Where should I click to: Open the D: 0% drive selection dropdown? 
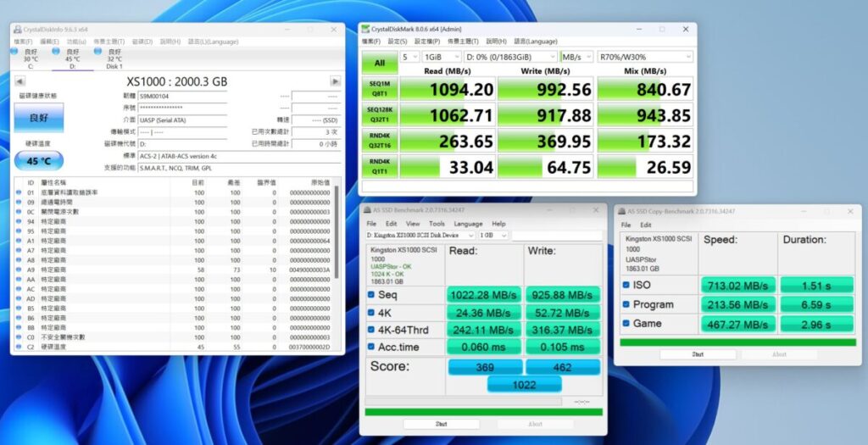tap(509, 57)
